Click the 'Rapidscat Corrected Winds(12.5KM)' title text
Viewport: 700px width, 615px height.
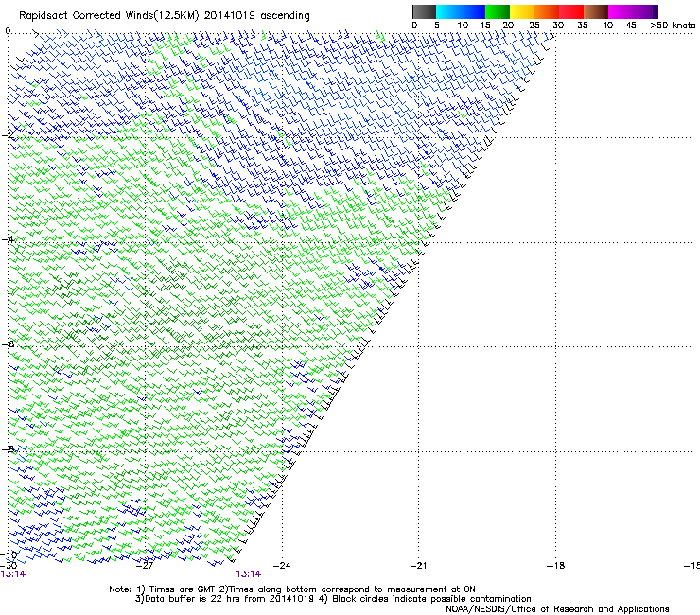tap(109, 16)
